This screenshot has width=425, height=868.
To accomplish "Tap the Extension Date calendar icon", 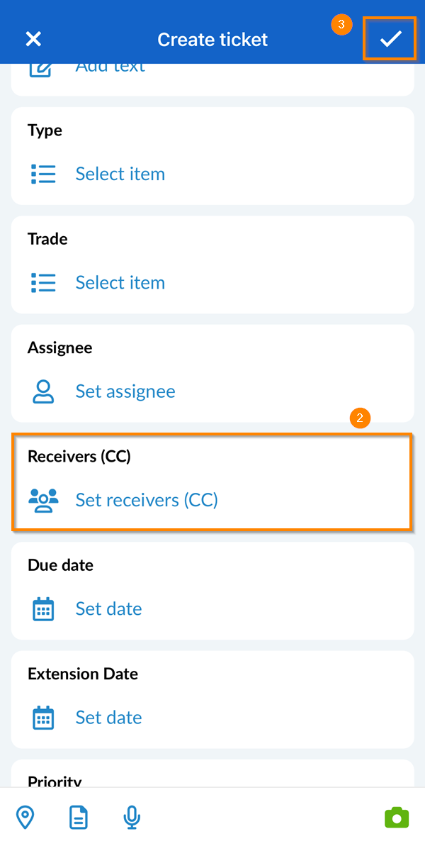I will click(x=43, y=718).
